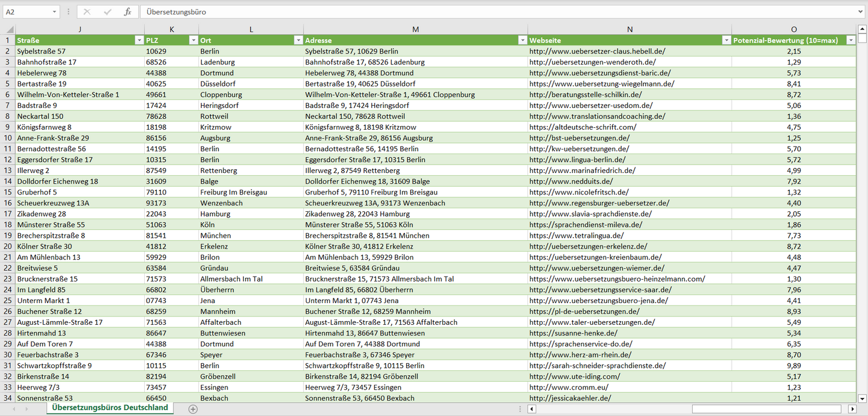Click the altdeutsche-schrift.com website cell
This screenshot has height=416, width=868.
[582, 127]
